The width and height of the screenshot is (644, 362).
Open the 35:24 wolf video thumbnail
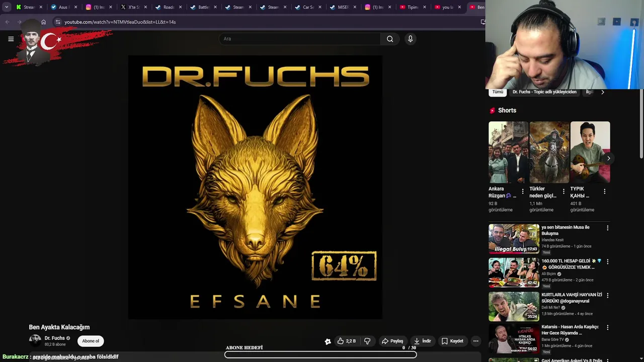coord(514,306)
